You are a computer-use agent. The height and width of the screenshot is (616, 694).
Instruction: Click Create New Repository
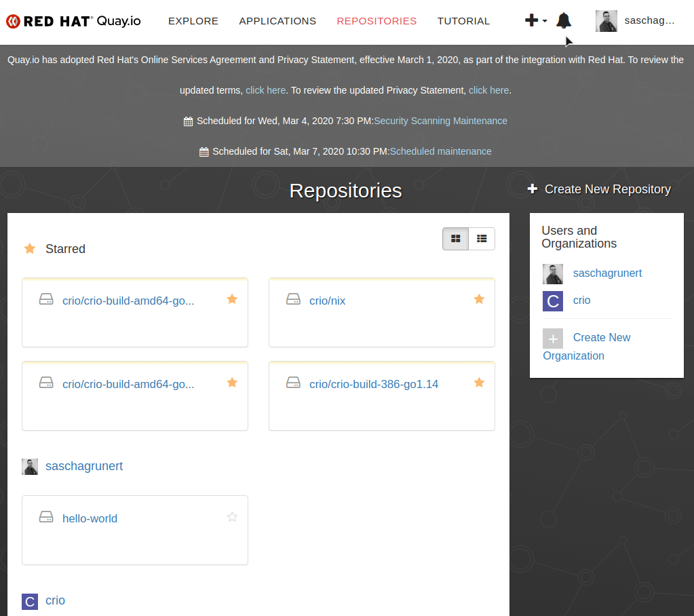click(607, 189)
